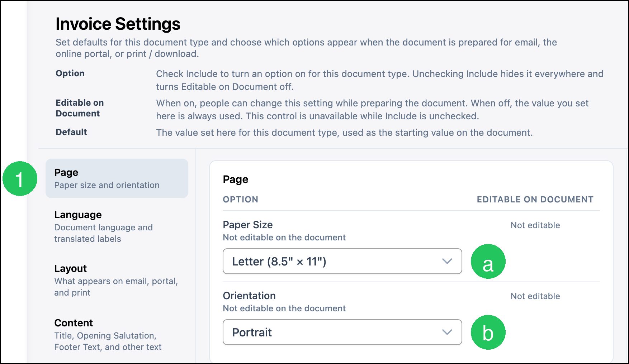Click 'Title, Opening Salutation, Footer Text' description

tap(108, 341)
